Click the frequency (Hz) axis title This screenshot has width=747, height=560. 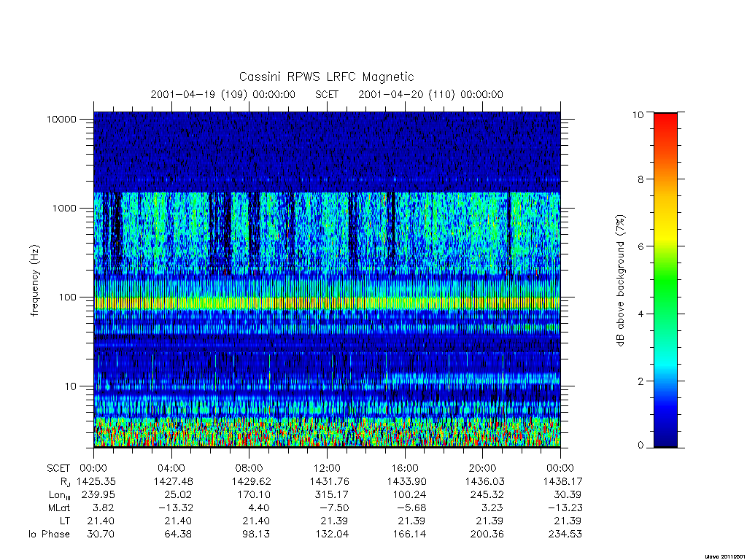(x=35, y=281)
